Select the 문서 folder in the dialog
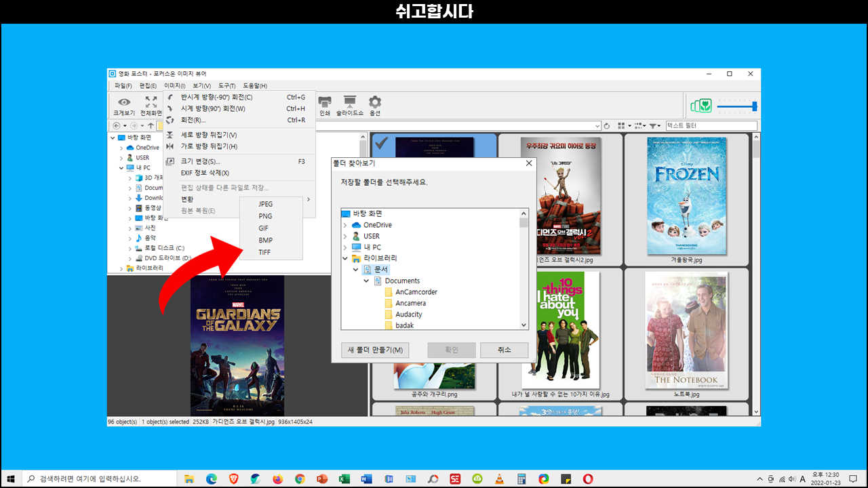Screen dimensions: 868x488 (376, 270)
